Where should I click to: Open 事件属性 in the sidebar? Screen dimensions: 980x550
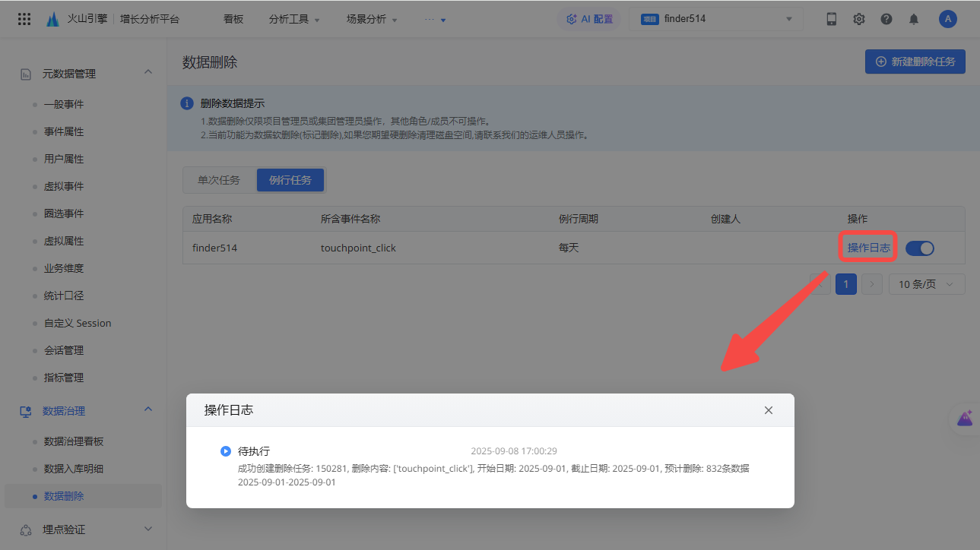pyautogui.click(x=64, y=131)
